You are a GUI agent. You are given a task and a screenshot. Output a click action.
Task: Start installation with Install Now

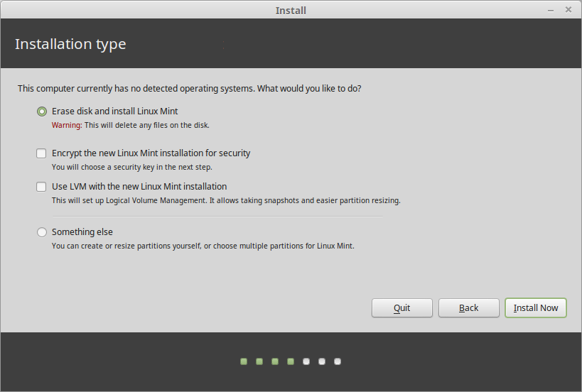536,307
